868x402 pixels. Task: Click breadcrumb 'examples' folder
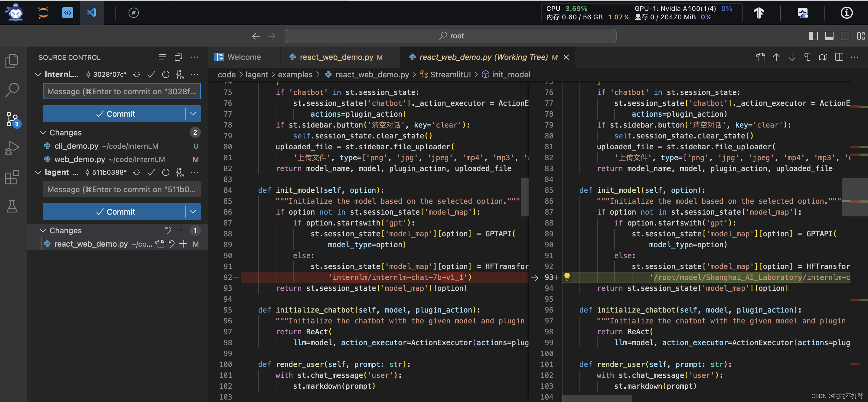click(295, 75)
